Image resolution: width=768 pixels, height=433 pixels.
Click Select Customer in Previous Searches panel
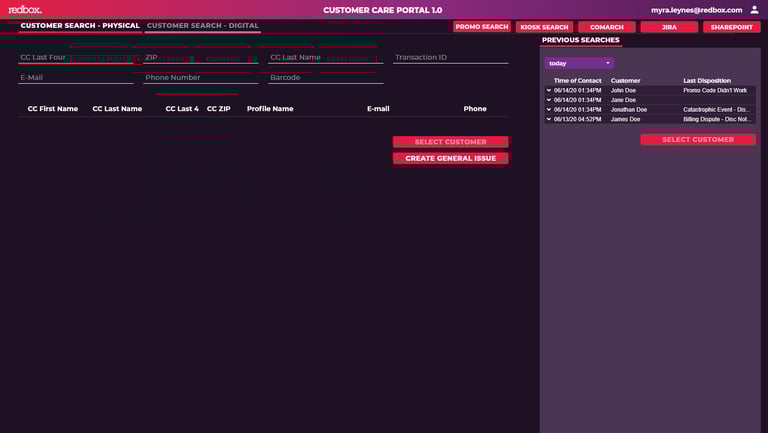coord(697,140)
